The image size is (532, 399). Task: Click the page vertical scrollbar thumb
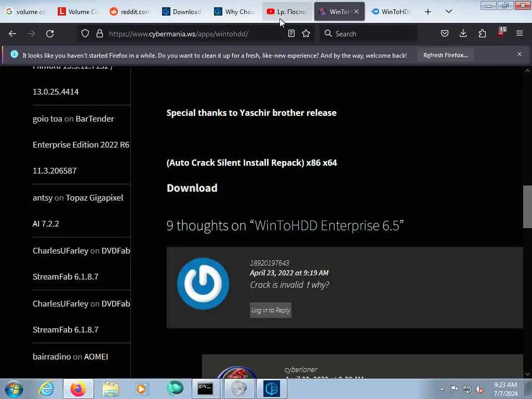pyautogui.click(x=527, y=207)
